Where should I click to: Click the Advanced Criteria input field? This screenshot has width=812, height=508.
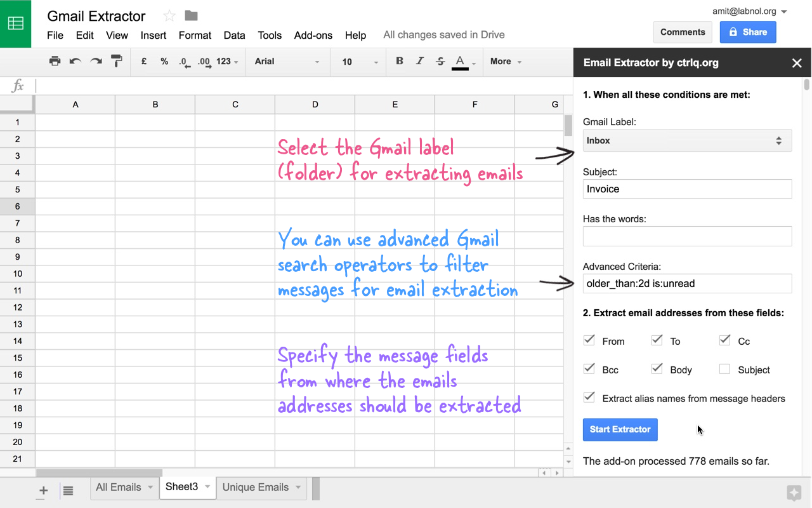[x=687, y=283]
